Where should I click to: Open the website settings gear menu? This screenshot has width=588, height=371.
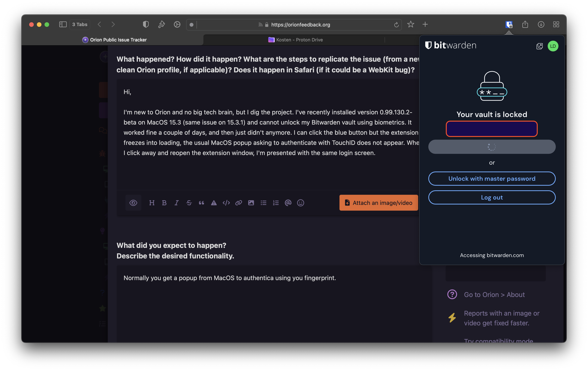[x=177, y=24]
